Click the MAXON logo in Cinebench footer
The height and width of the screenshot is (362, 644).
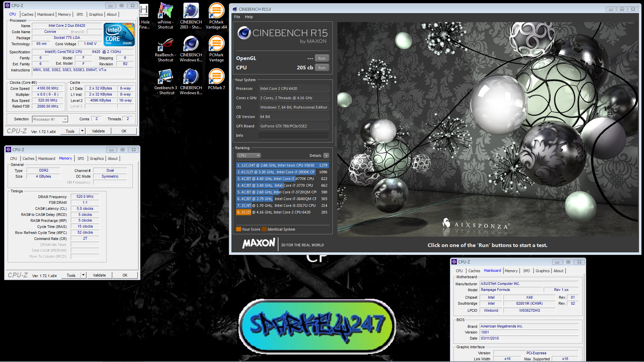(x=259, y=243)
